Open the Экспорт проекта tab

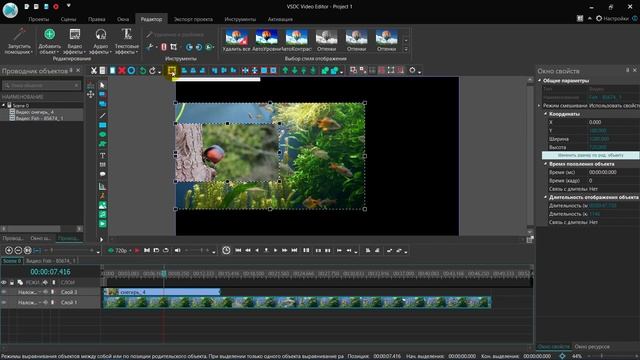(193, 19)
